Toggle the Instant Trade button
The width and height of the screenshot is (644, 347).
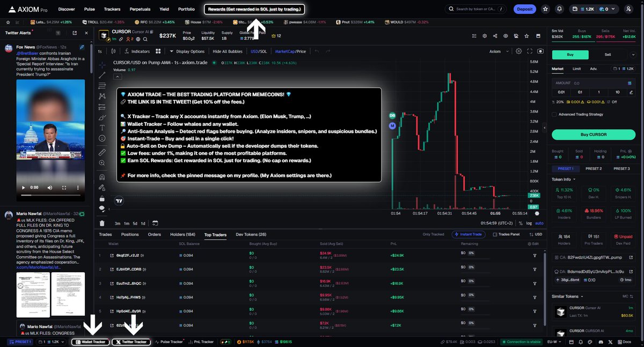coord(468,234)
